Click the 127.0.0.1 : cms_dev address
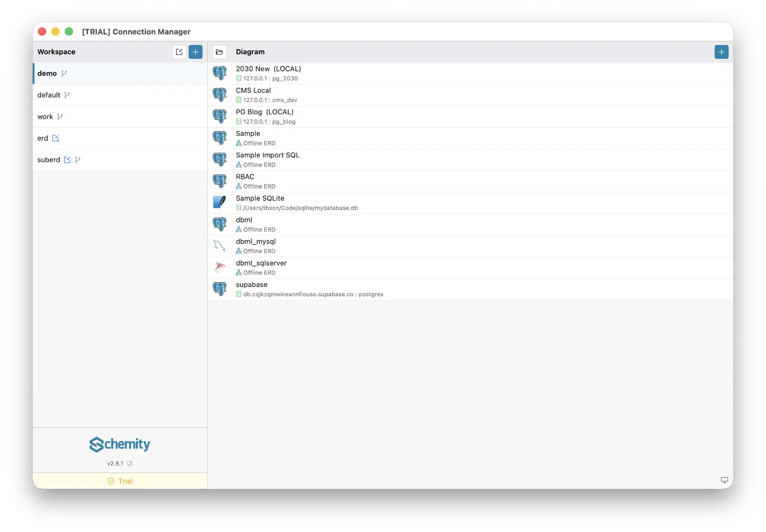Screen dimensions: 766x532 click(x=270, y=100)
